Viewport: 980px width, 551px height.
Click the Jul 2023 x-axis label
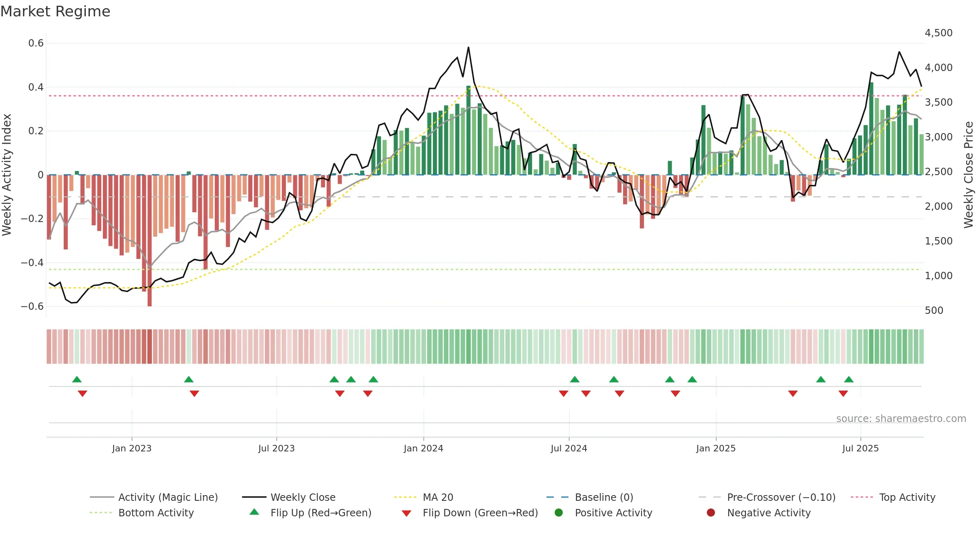[276, 448]
